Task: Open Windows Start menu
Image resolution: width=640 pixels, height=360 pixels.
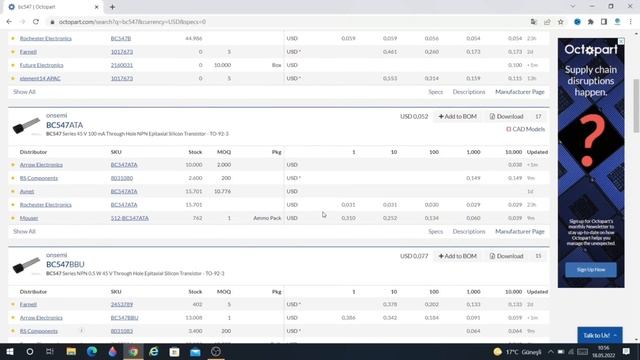Action: (x=9, y=351)
